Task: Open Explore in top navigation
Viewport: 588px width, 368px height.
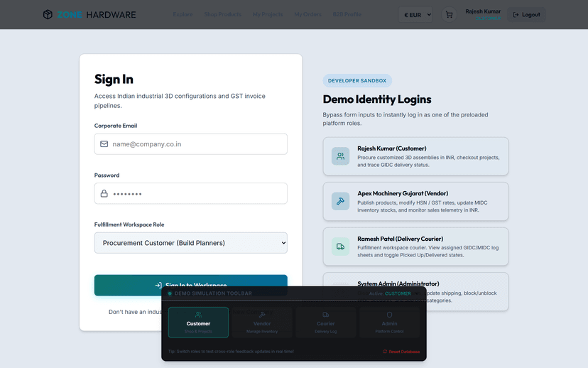Action: tap(183, 14)
